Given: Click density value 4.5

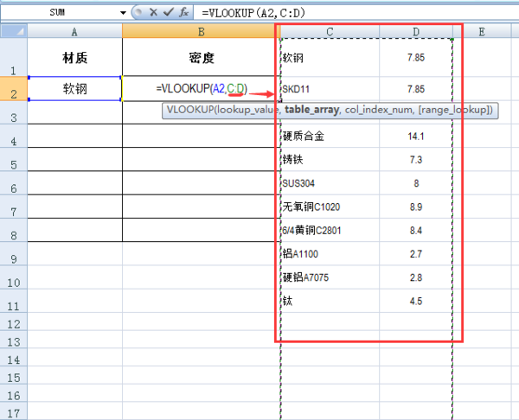Looking at the screenshot, I should (416, 301).
